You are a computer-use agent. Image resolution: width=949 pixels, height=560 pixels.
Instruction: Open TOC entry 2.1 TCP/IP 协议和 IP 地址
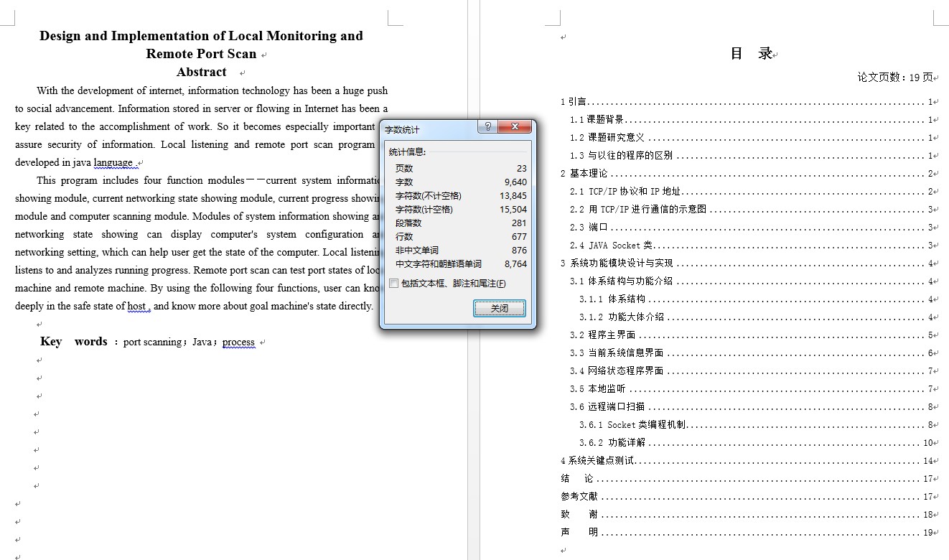pyautogui.click(x=752, y=192)
